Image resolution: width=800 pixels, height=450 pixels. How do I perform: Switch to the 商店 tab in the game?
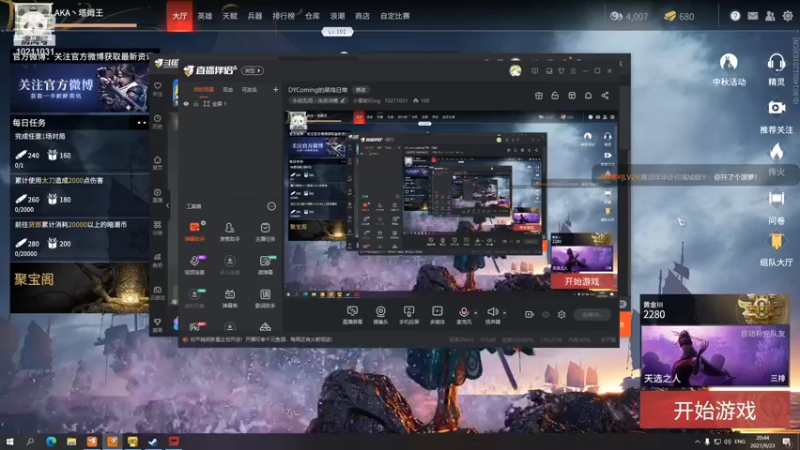tap(362, 16)
